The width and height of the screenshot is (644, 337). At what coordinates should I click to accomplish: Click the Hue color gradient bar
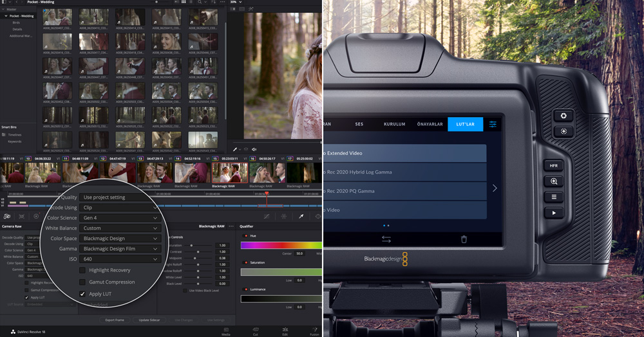pyautogui.click(x=280, y=244)
